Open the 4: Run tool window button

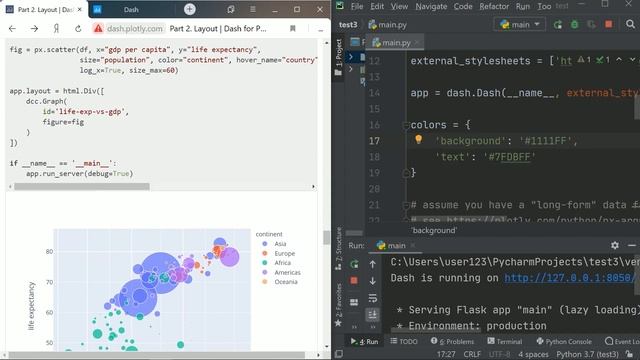tap(364, 341)
